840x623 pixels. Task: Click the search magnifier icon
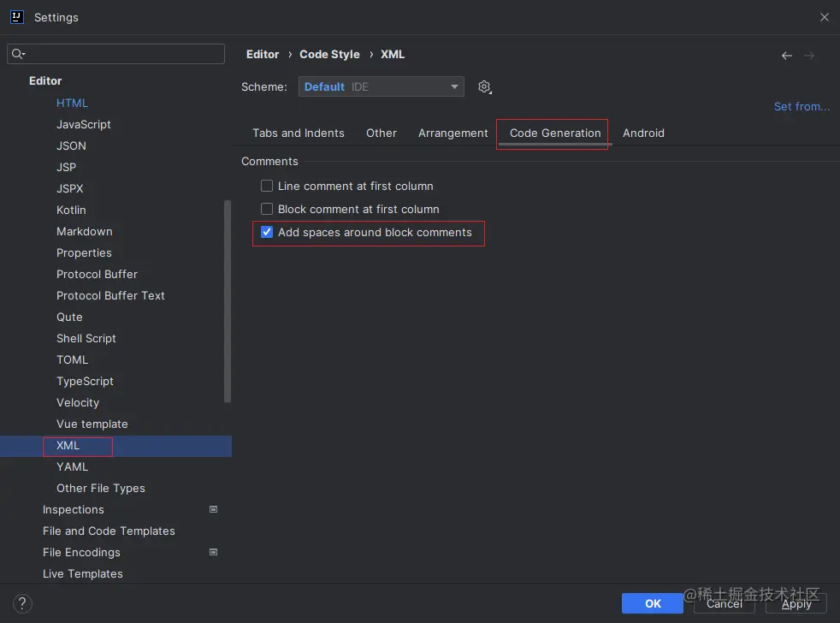pyautogui.click(x=18, y=54)
